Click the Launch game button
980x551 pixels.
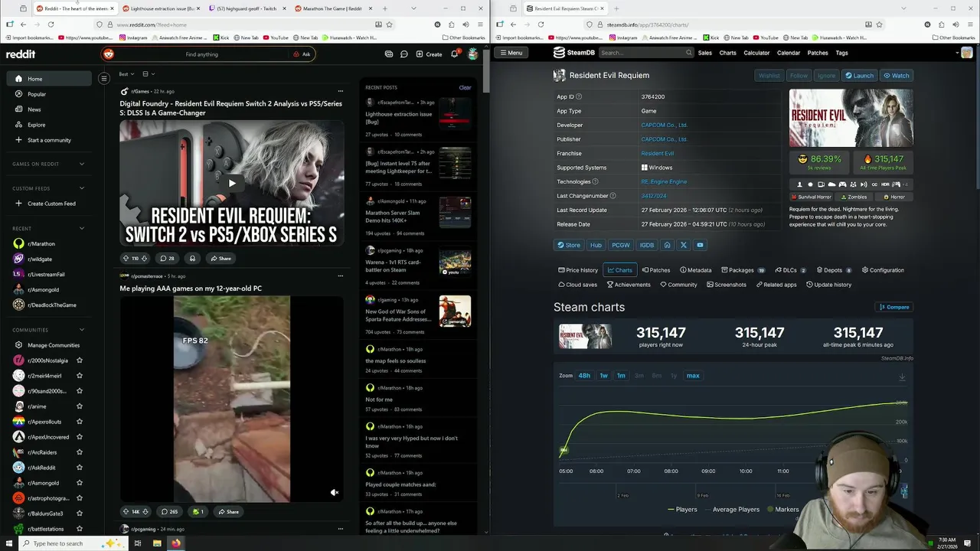click(859, 76)
